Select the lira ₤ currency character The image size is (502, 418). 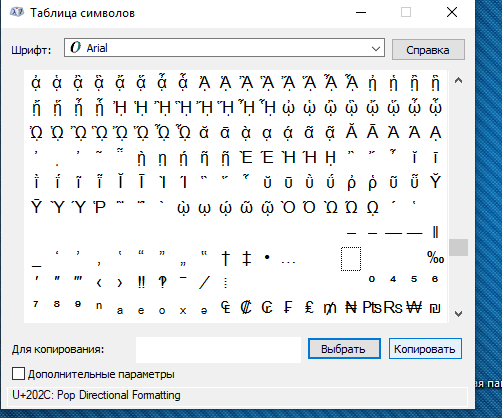tap(309, 307)
